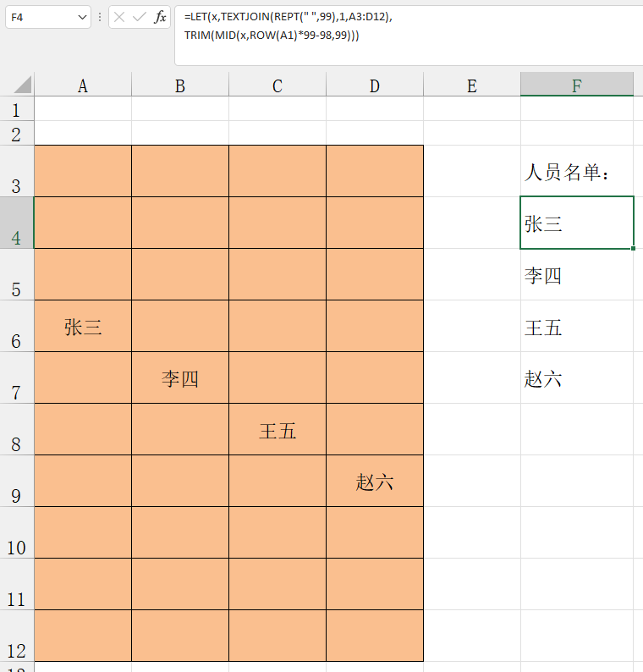Click the Insert Function fx icon

pos(160,17)
